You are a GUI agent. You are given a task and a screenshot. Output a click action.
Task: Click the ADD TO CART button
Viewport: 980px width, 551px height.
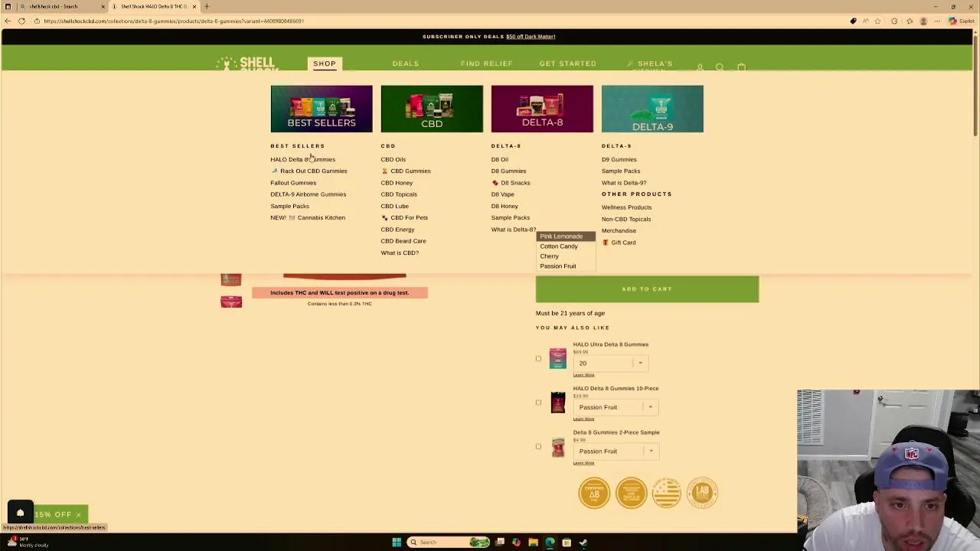click(x=647, y=289)
